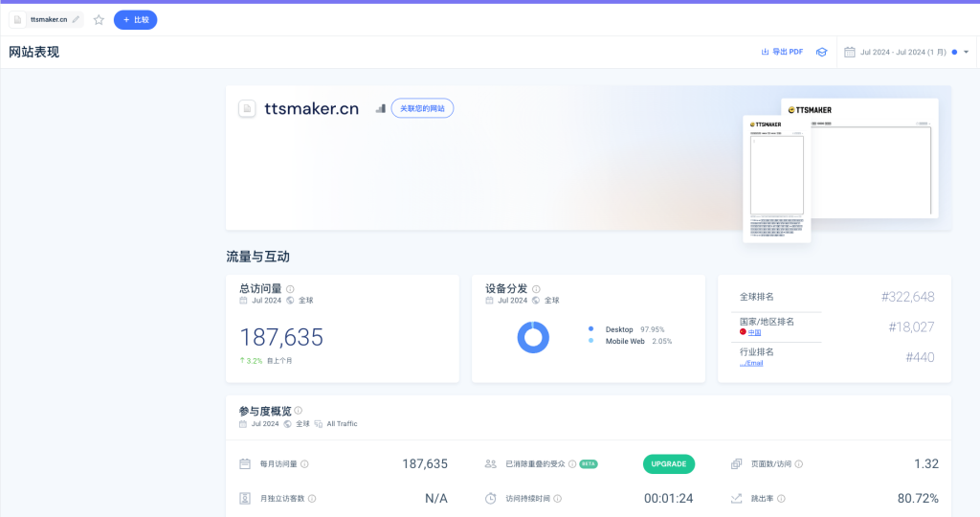Show info tooltip for 已消除重叠的受众
980x517 pixels.
click(x=572, y=463)
